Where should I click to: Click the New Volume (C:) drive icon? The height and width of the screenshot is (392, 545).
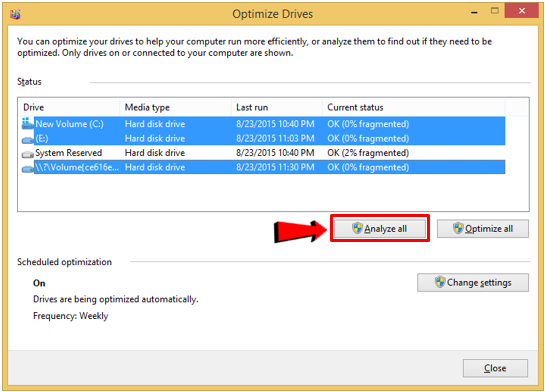coord(27,123)
